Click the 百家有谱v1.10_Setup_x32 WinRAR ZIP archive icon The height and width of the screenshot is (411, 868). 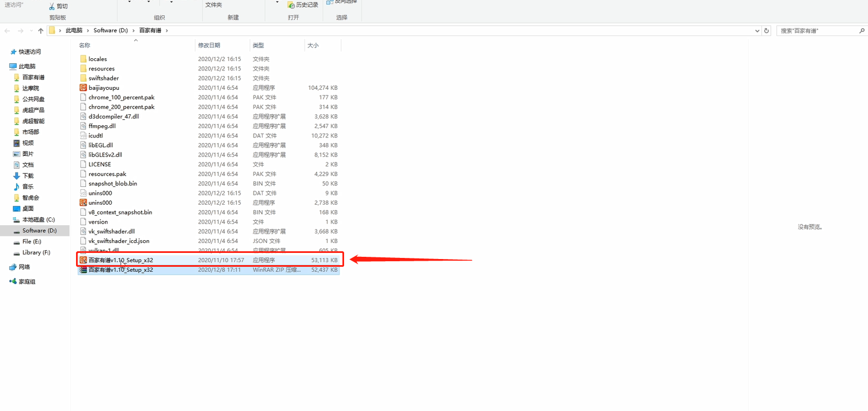83,270
